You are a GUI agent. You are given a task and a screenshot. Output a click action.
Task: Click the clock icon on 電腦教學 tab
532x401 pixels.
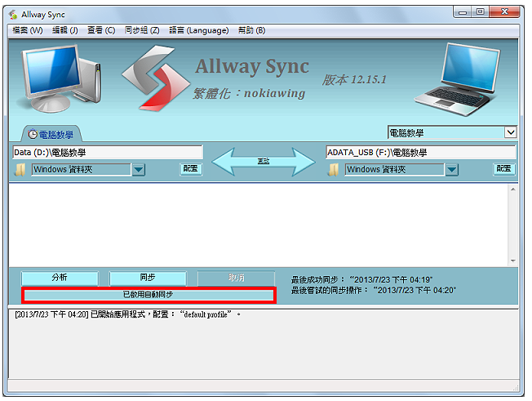tap(33, 135)
